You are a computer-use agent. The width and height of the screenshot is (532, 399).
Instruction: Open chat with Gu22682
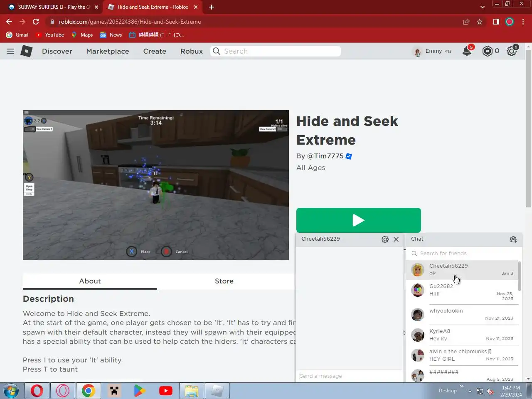462,292
